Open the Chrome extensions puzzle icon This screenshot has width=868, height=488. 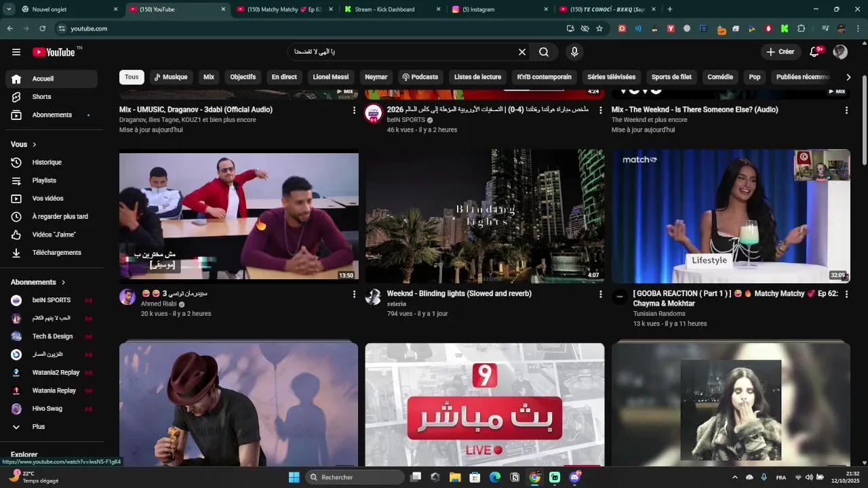(801, 28)
